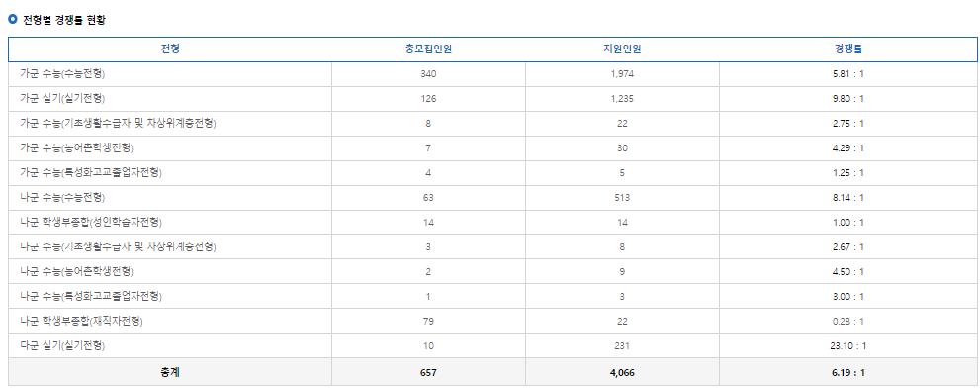Screen dimensions: 980x389
Task: Click the 5.81 : 1 ratio cell
Action: coord(848,74)
